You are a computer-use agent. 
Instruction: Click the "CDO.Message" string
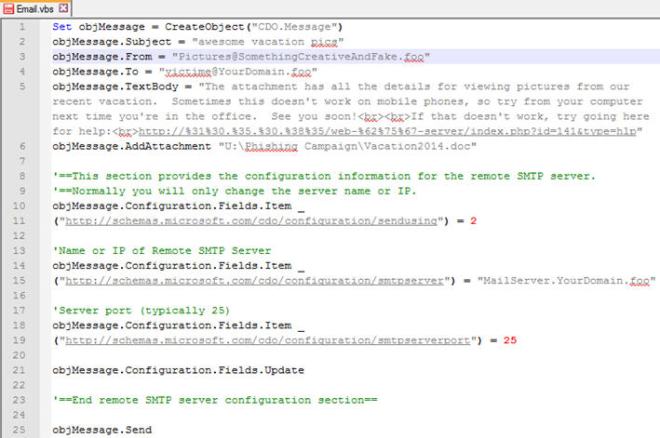pos(294,27)
